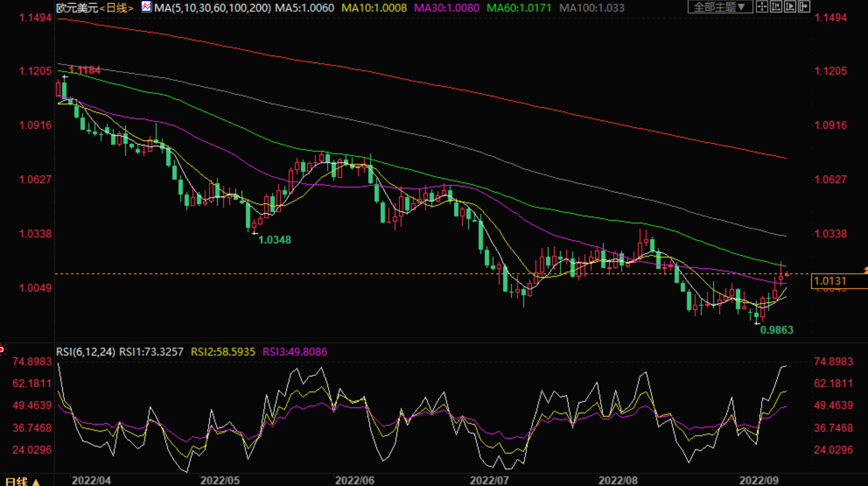
Task: Select the MA5:1.0060 legend value
Action: coord(304,8)
